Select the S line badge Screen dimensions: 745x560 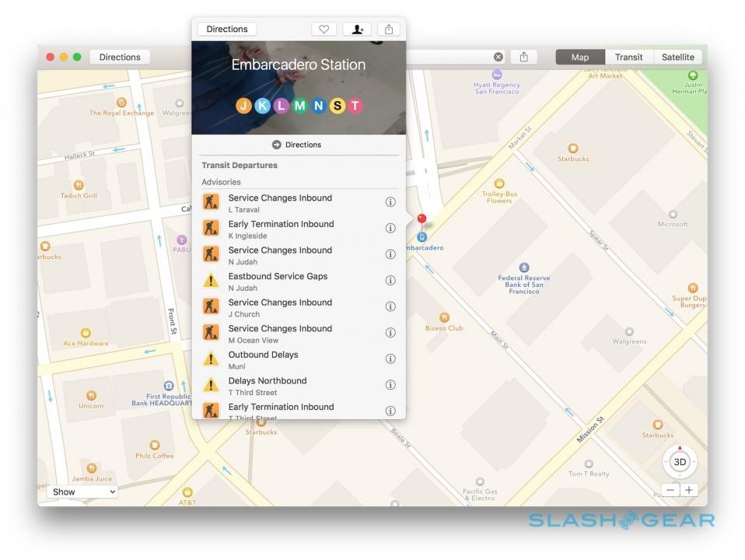pyautogui.click(x=337, y=106)
